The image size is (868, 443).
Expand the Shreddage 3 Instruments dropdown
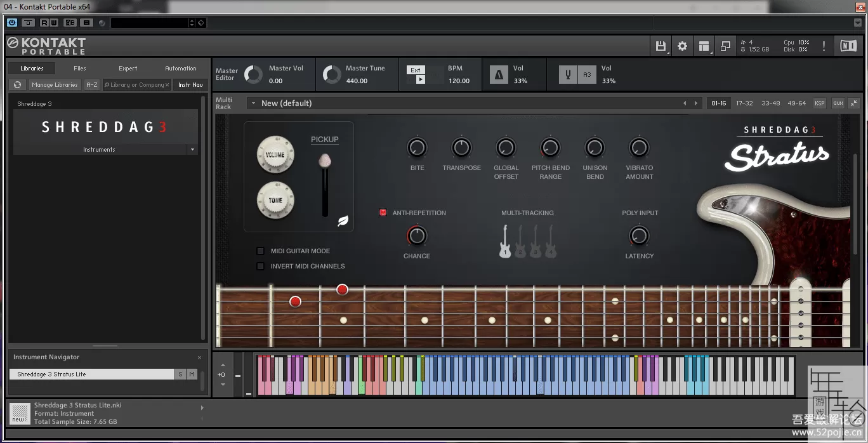(192, 150)
